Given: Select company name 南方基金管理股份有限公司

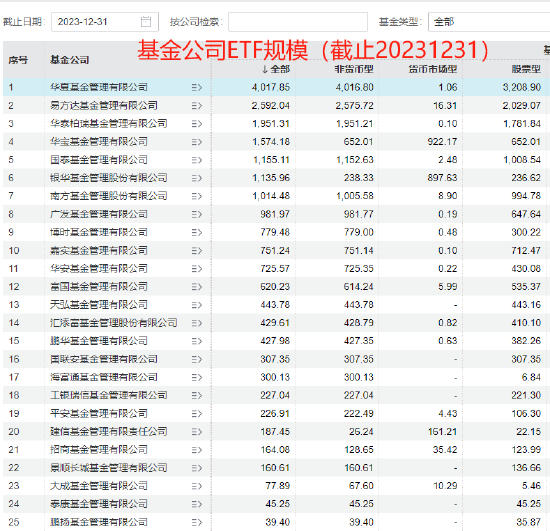Looking at the screenshot, I should [108, 196].
